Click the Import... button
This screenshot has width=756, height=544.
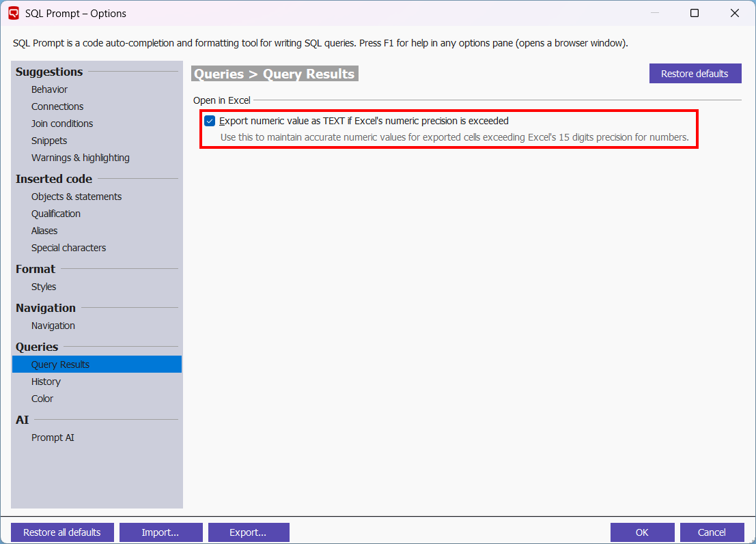click(160, 532)
